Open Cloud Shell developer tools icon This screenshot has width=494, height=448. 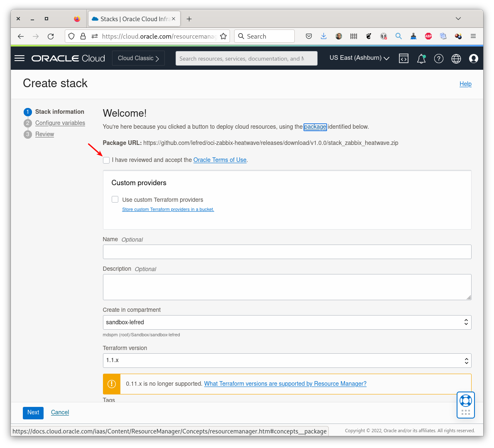point(404,59)
